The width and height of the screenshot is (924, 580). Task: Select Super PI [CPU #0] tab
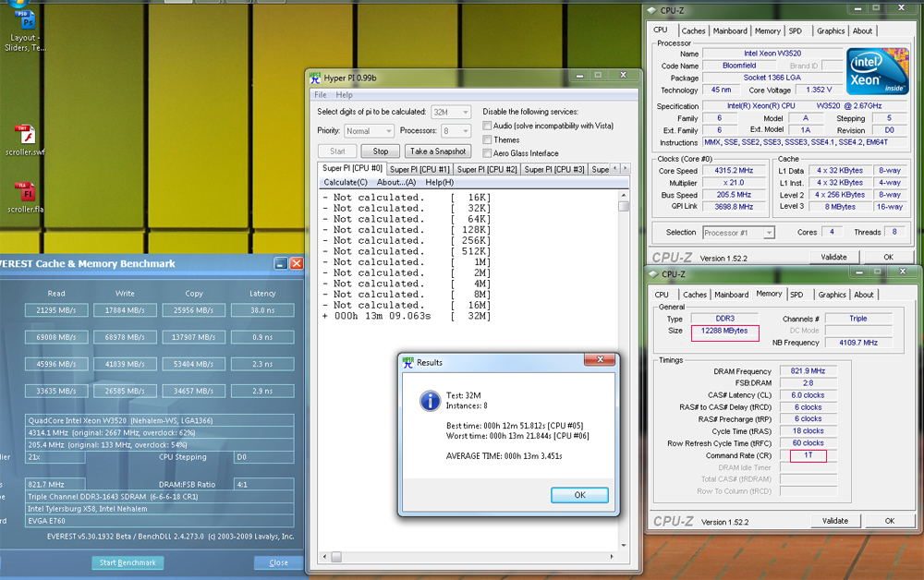click(352, 168)
